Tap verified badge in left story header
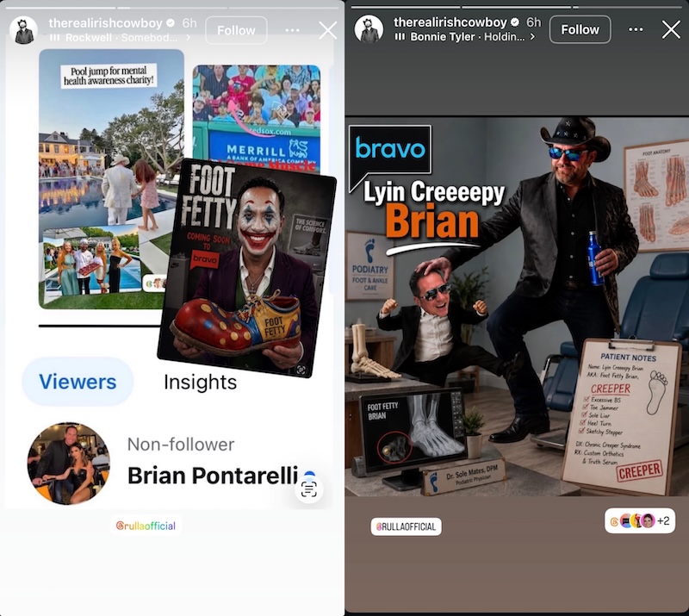Screen dimensions: 689x616 click(171, 23)
